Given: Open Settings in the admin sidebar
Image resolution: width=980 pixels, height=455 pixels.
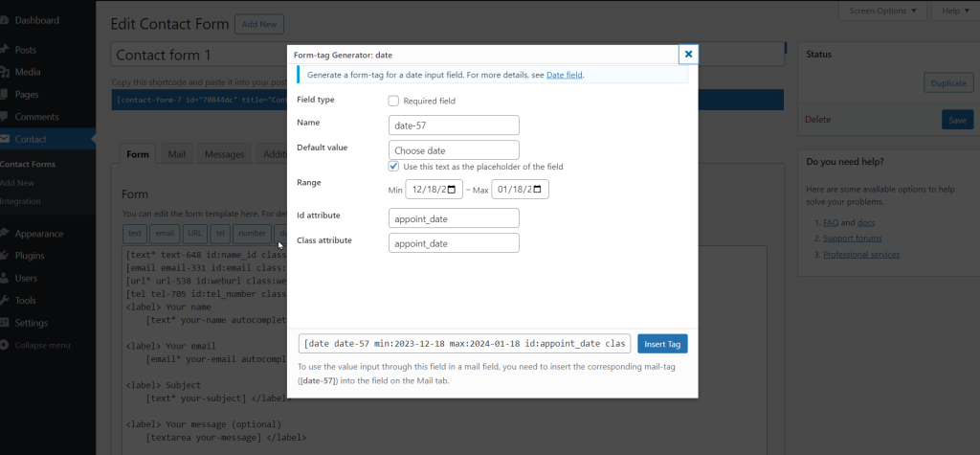Looking at the screenshot, I should click(31, 323).
